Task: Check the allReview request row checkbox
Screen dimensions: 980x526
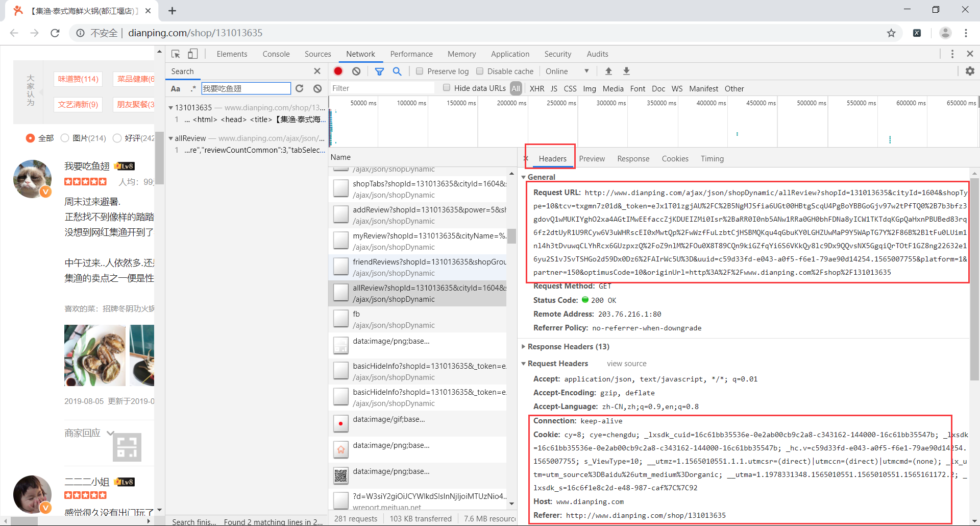Action: (340, 293)
